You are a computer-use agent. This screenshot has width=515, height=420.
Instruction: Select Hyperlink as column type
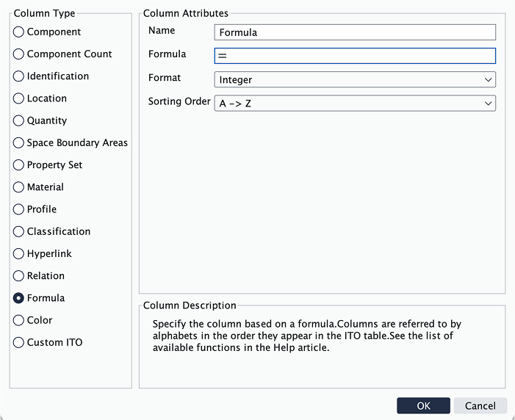pos(19,254)
